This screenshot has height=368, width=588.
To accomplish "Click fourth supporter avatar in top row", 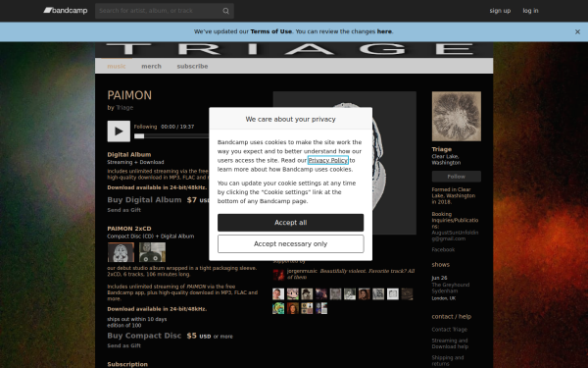I will point(321,294).
